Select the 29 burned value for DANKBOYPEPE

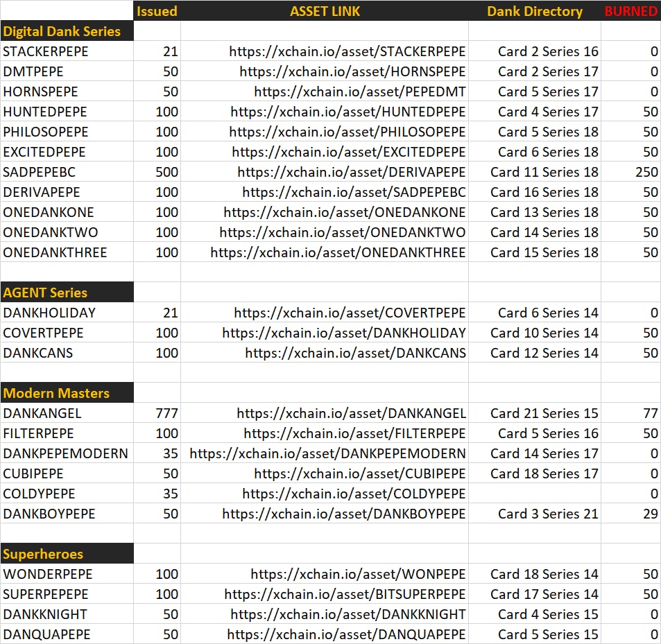(x=630, y=514)
